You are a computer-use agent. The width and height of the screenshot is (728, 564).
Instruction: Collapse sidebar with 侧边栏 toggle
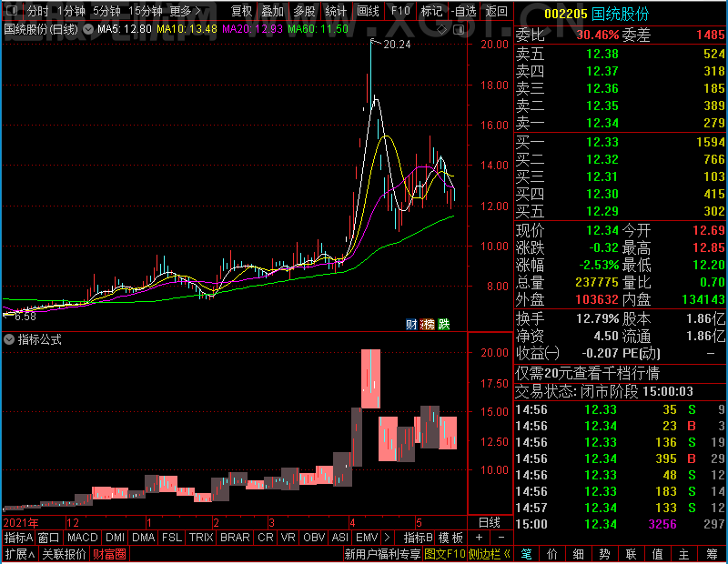(490, 554)
